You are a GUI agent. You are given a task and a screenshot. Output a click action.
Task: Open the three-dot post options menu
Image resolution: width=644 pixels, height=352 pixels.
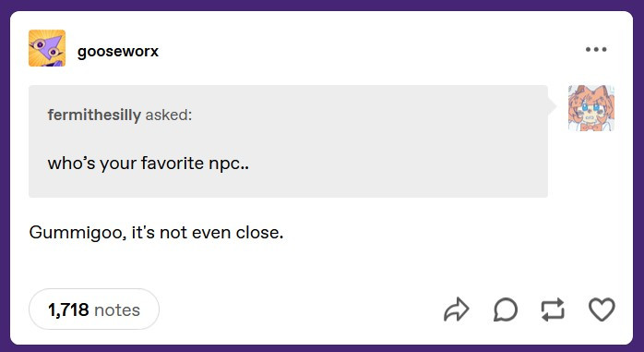click(x=596, y=49)
